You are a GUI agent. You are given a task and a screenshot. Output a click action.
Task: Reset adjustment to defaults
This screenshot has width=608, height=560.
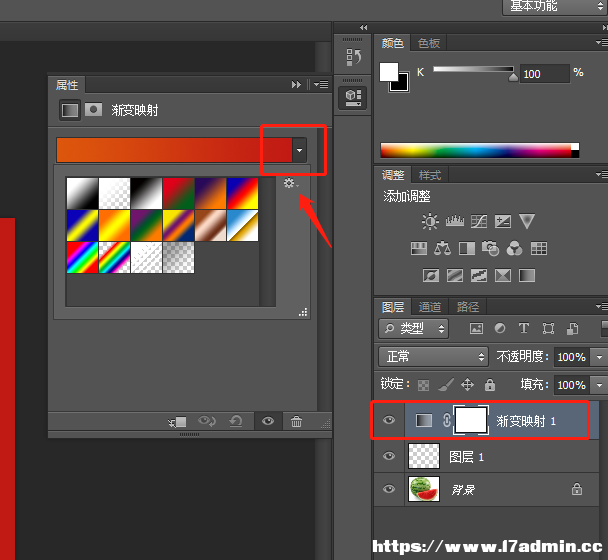coord(236,421)
